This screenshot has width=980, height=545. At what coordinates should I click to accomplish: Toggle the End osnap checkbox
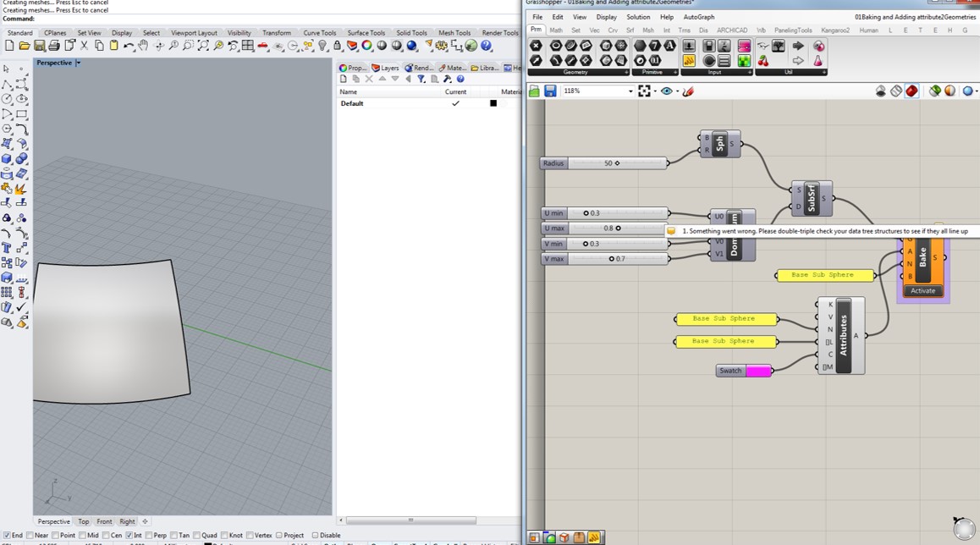pyautogui.click(x=6, y=535)
